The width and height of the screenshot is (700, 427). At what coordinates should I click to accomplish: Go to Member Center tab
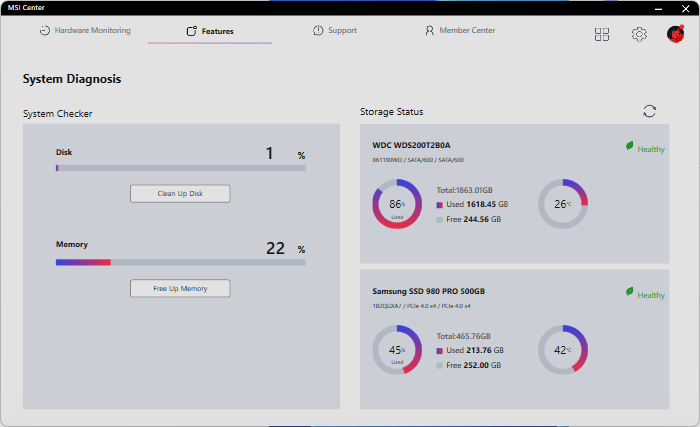460,30
